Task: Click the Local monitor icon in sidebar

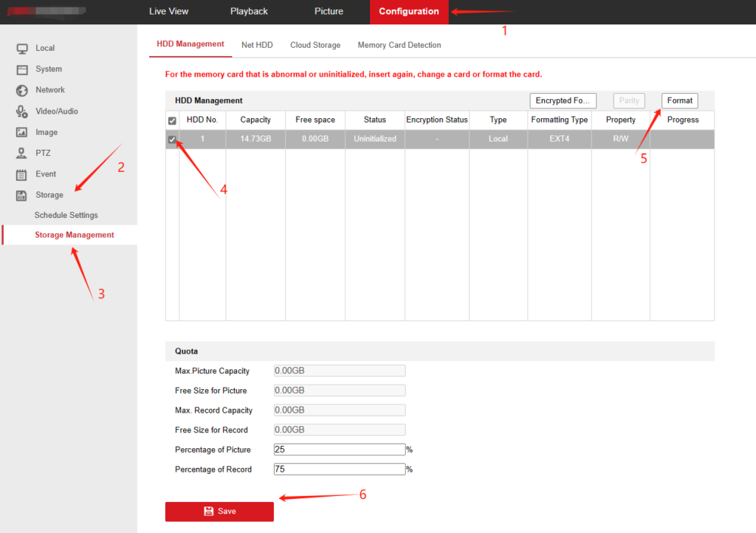Action: tap(22, 48)
